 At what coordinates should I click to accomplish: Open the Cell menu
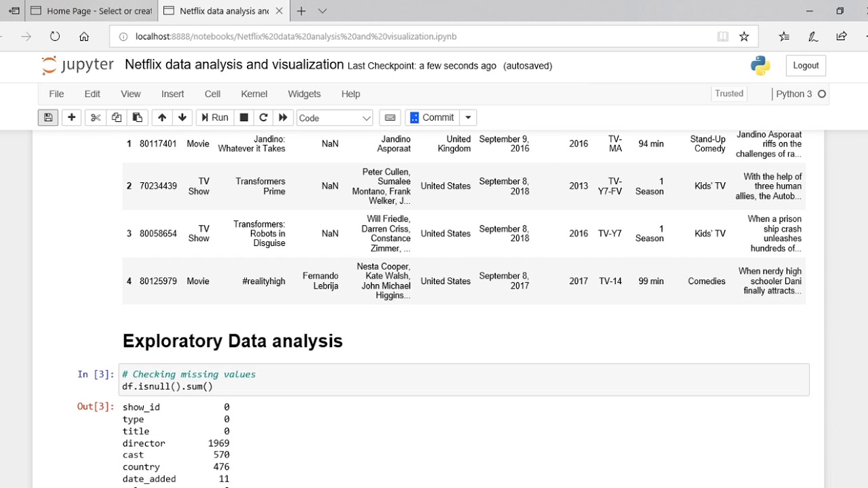tap(212, 94)
